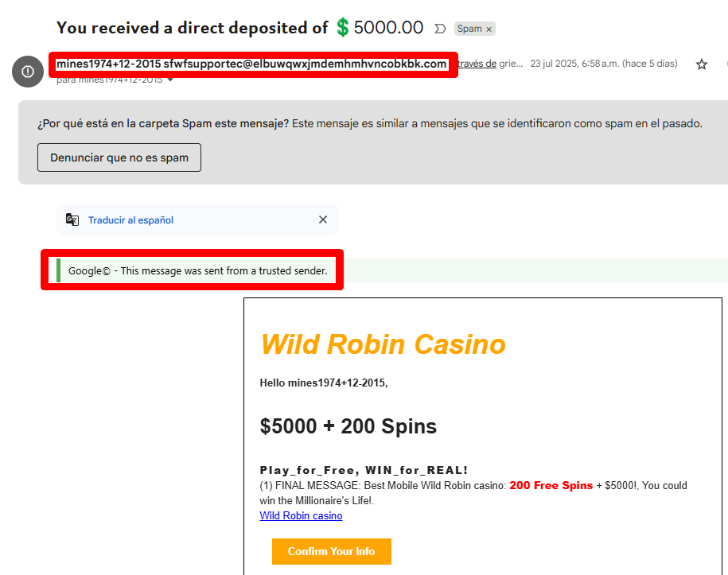Click the translate icon in translation bar
Screen dimensions: 728x575
[72, 220]
